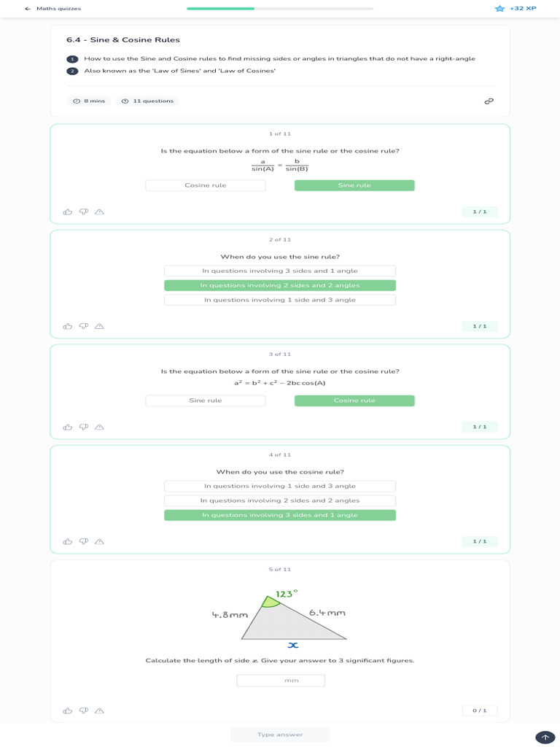Thumbs down question 2 of 11
Viewport: 560px width, 747px height.
(x=84, y=326)
